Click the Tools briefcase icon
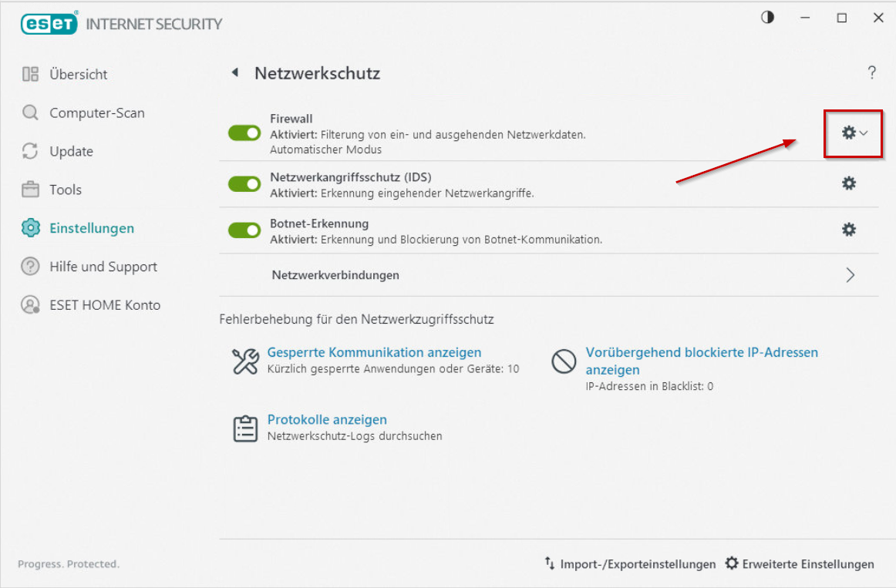 pos(30,189)
